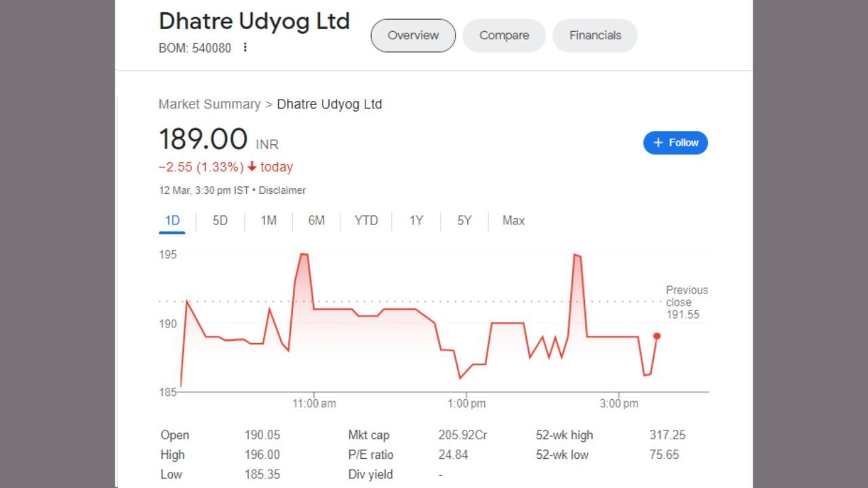
Task: Select the 1D chart range
Action: (x=172, y=220)
